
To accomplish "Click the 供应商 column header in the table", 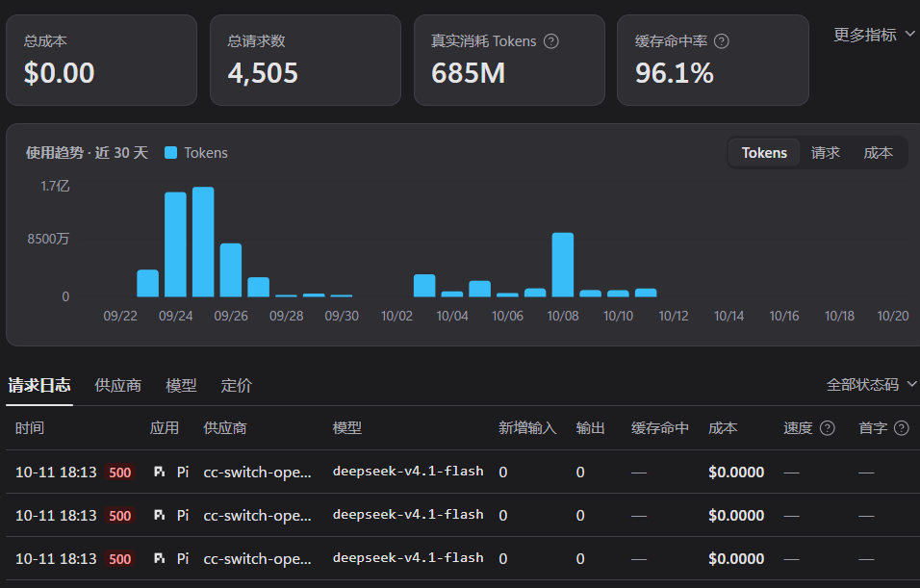I will (225, 428).
